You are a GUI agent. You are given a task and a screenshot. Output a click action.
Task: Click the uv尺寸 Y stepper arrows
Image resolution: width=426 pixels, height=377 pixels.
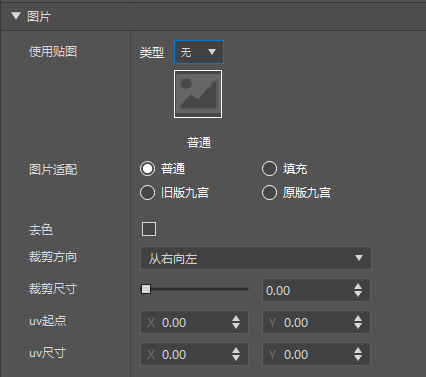point(358,354)
